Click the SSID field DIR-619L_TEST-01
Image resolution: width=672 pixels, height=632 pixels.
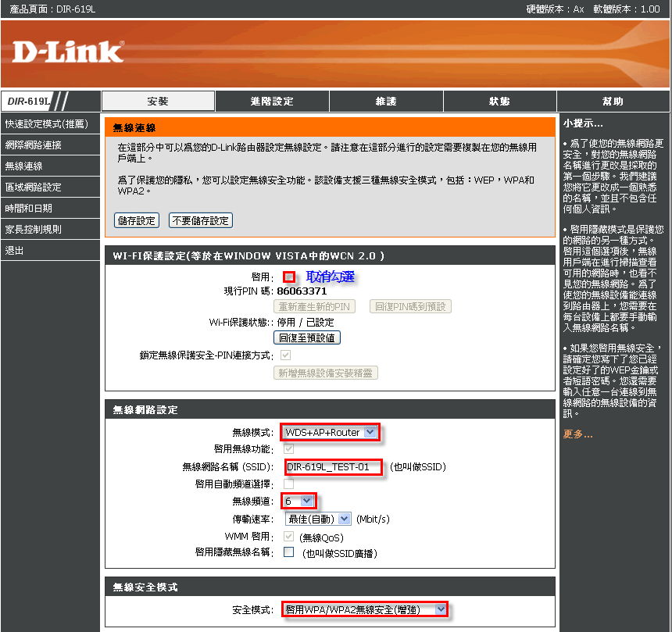(x=333, y=466)
